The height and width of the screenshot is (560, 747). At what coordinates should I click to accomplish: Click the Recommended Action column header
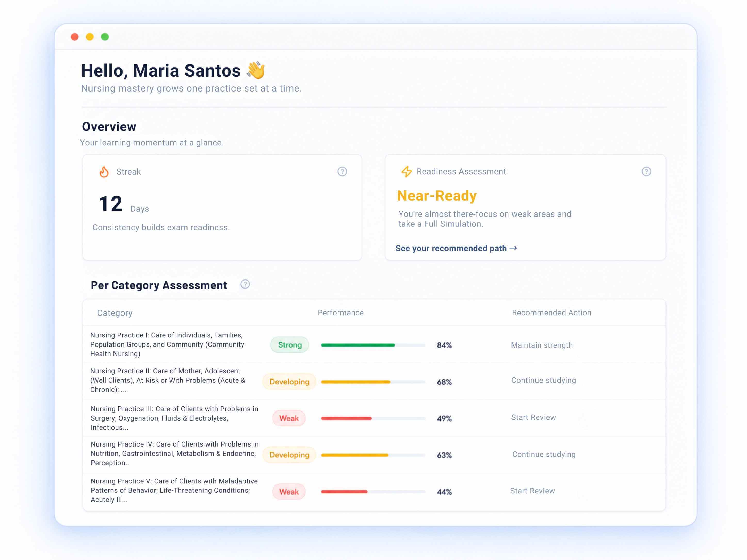pos(551,312)
